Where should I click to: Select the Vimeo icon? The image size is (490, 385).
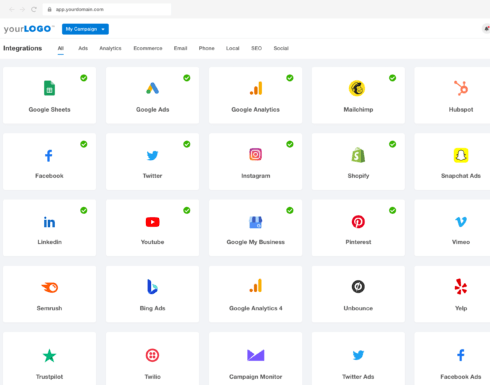pyautogui.click(x=461, y=222)
